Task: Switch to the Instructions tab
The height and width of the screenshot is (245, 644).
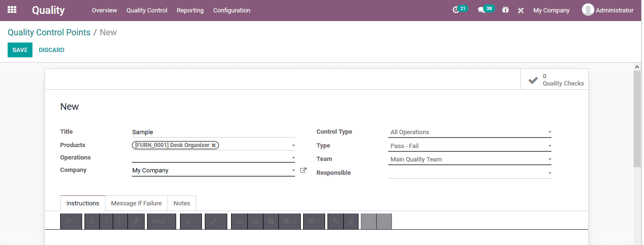Action: pos(83,203)
